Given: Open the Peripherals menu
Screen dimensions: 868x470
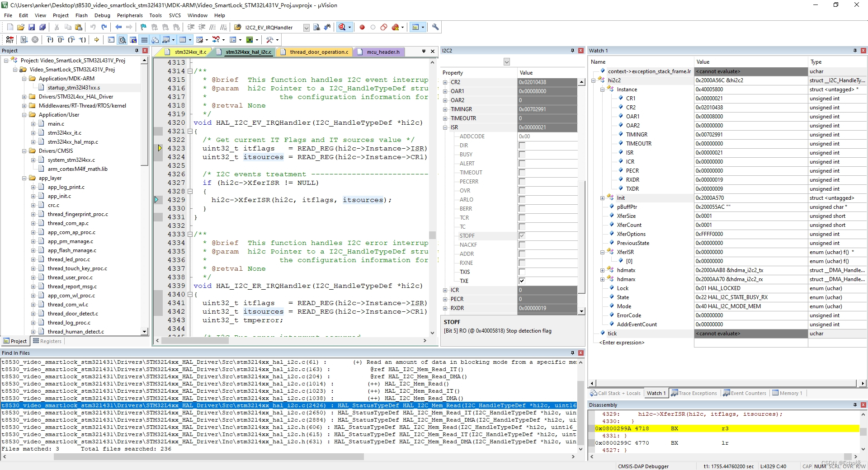Looking at the screenshot, I should pos(130,15).
